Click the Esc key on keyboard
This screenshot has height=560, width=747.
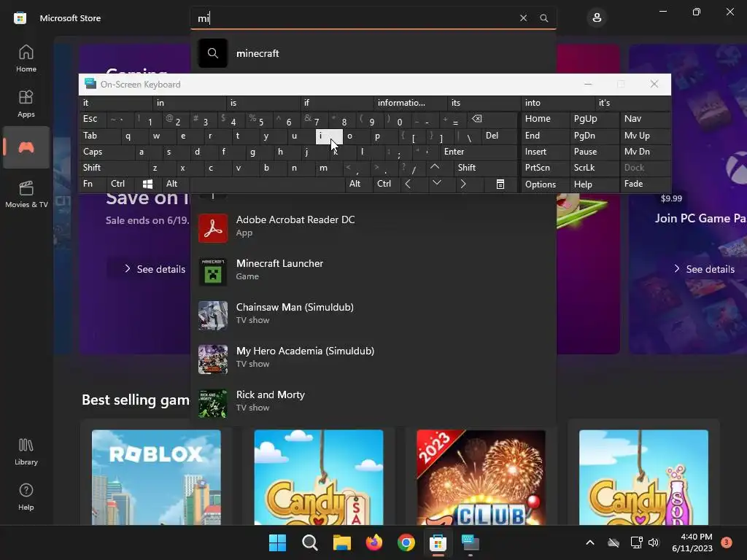(93, 119)
